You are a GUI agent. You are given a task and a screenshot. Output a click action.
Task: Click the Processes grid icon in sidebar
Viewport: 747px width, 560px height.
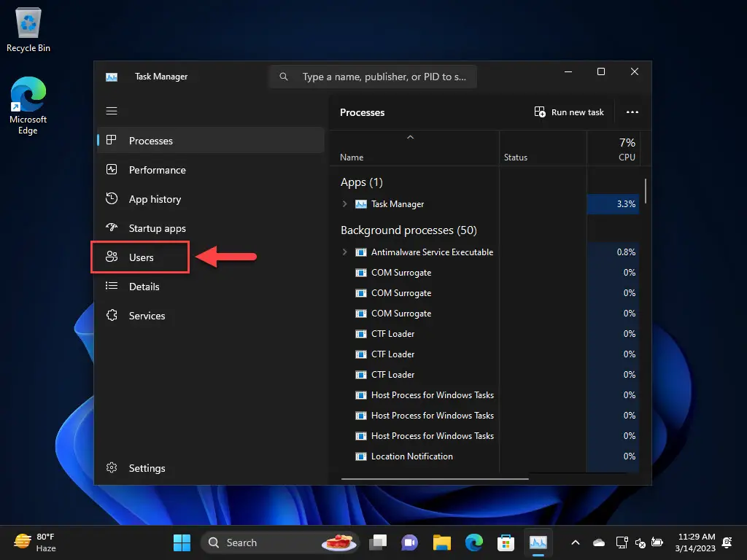[x=112, y=140]
